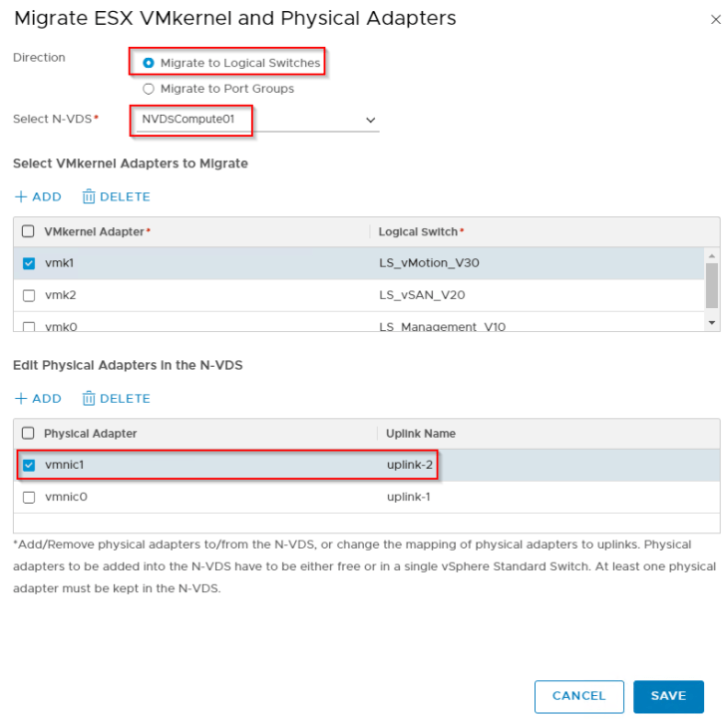Screen dimensions: 728x719
Task: Uncheck the vmnic1 physical adapter checkbox
Action: pos(29,465)
